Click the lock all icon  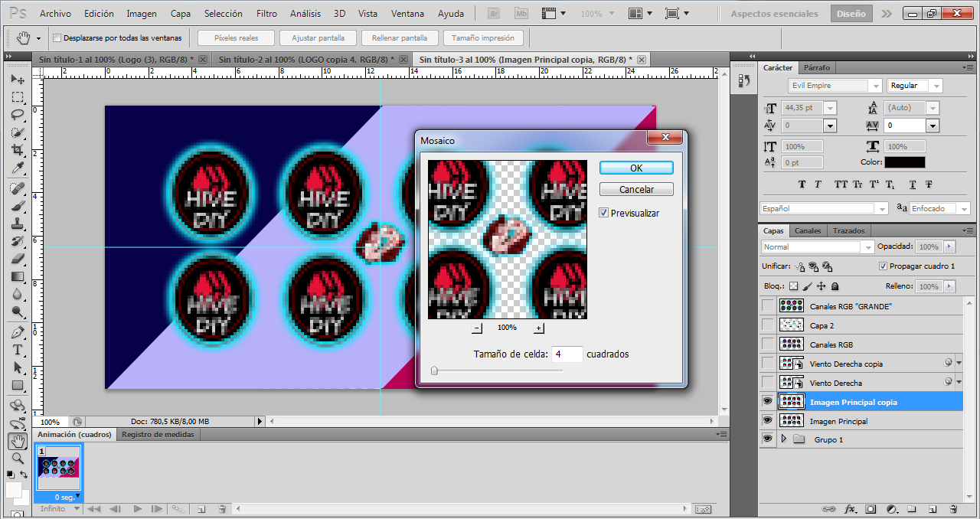[x=835, y=286]
